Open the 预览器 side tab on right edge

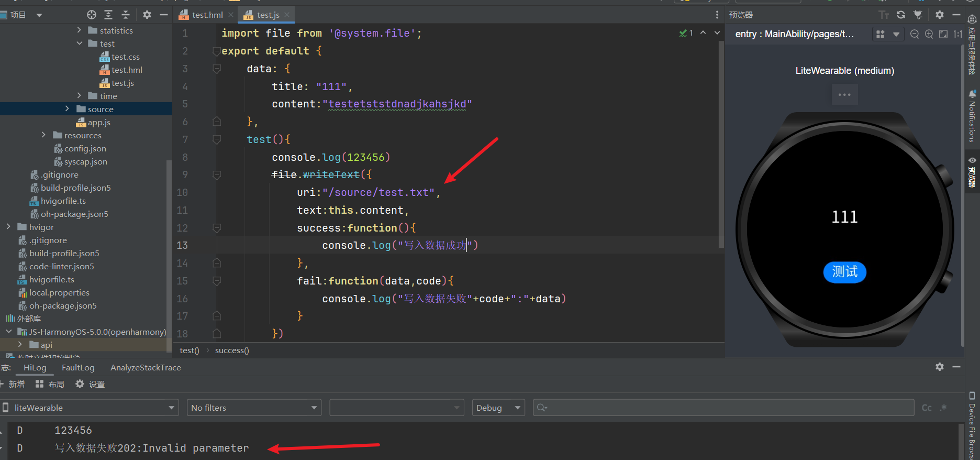click(972, 172)
